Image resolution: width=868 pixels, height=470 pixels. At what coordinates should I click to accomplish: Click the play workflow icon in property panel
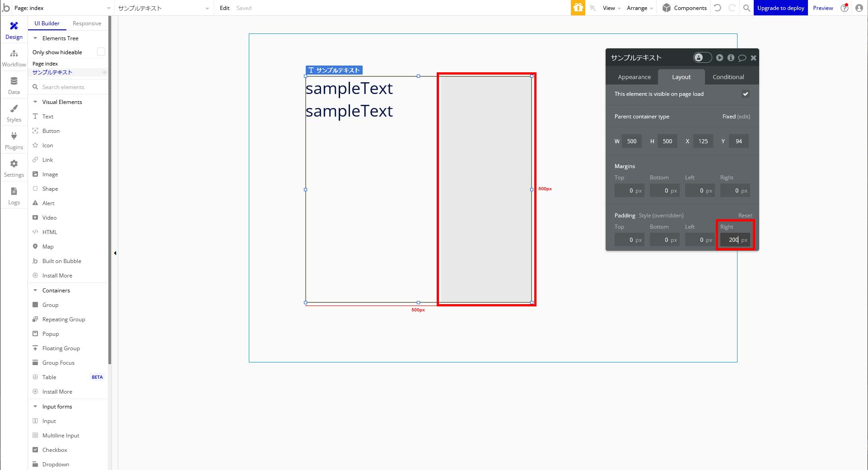pos(719,57)
